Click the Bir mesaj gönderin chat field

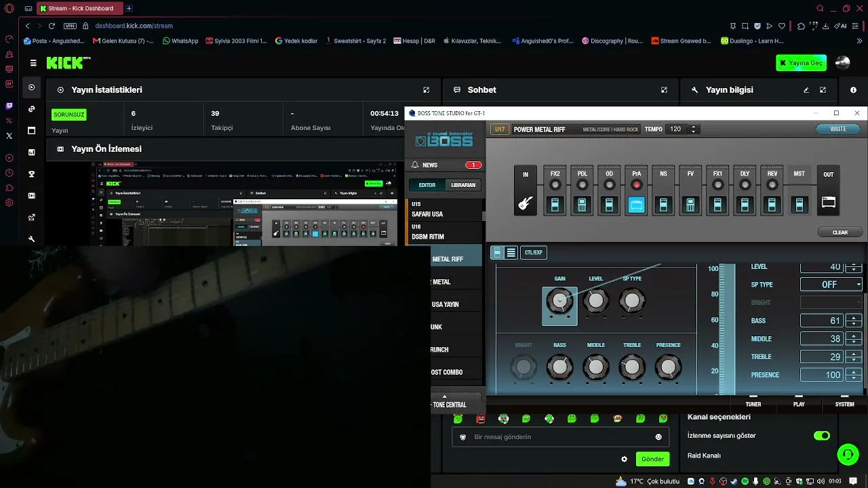point(560,437)
